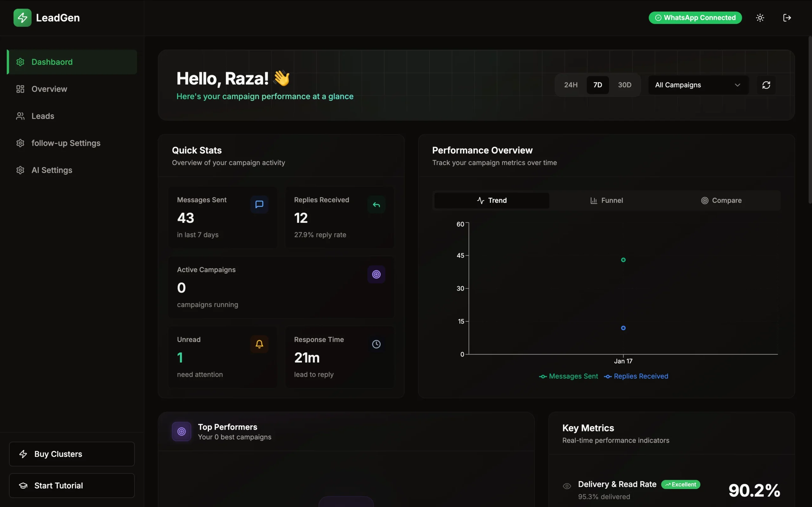
Task: Click the LeadGen lightning logo icon
Action: (x=22, y=18)
